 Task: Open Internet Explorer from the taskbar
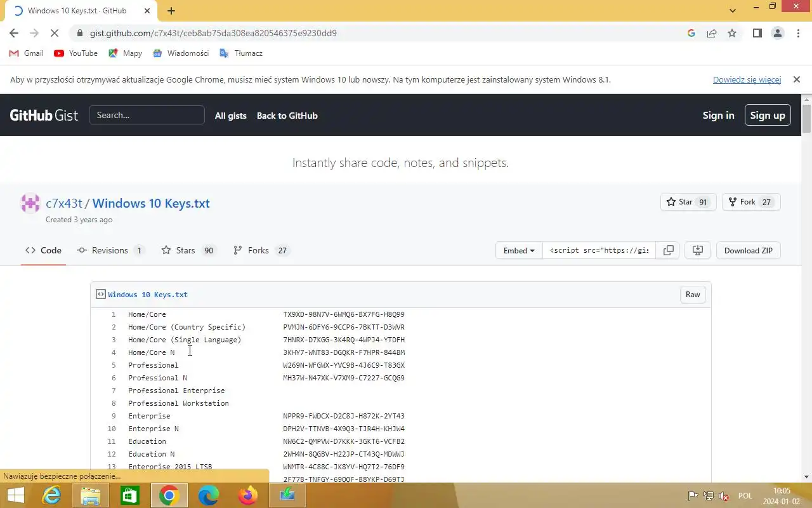coord(52,495)
